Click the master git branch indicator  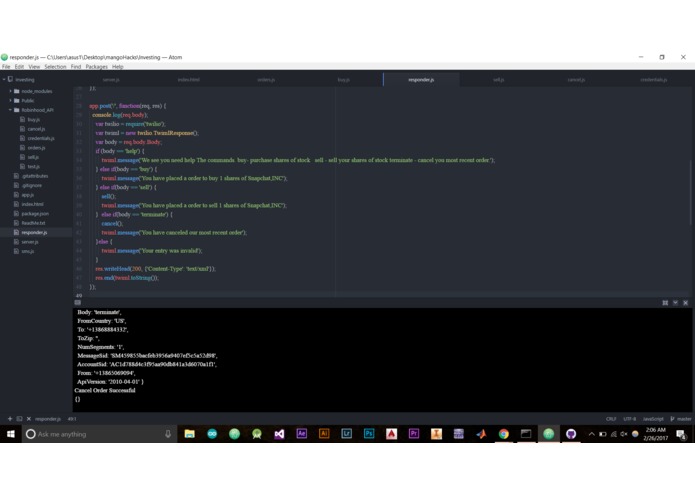[681, 419]
